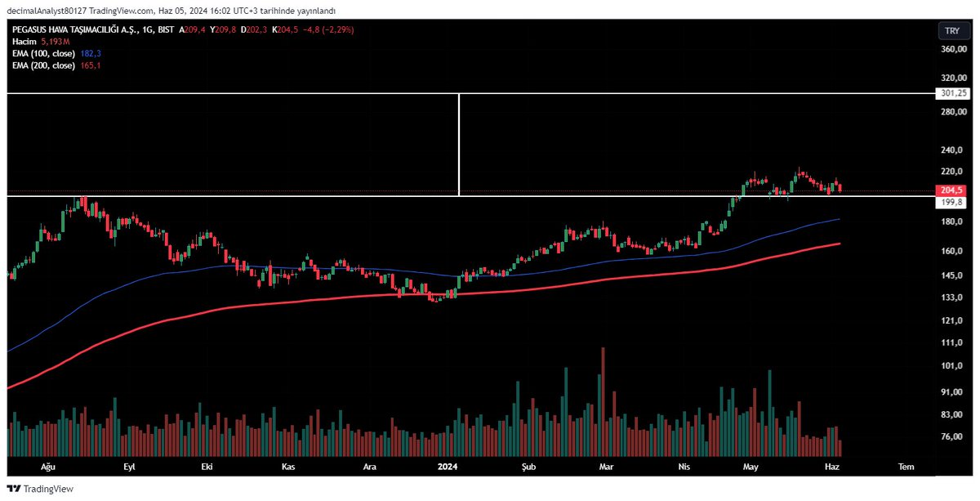Click the TradingView logo at the bottom left
The width and height of the screenshot is (980, 501).
click(40, 489)
